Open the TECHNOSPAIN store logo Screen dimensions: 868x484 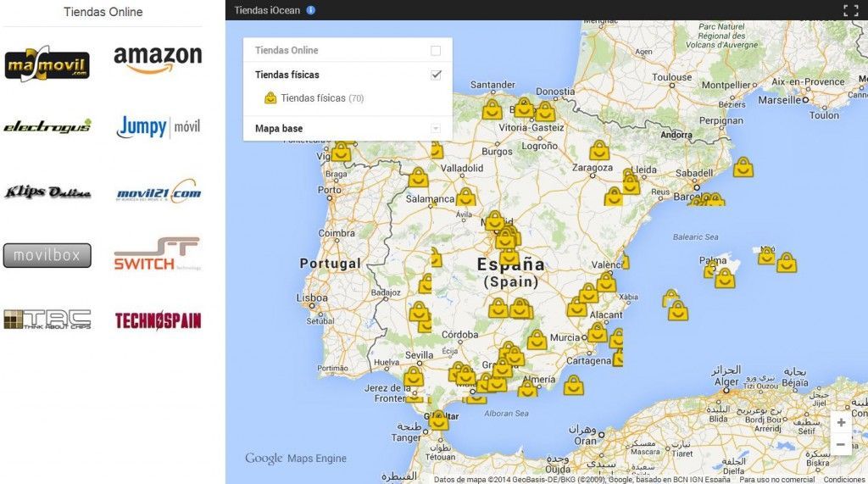(x=158, y=320)
